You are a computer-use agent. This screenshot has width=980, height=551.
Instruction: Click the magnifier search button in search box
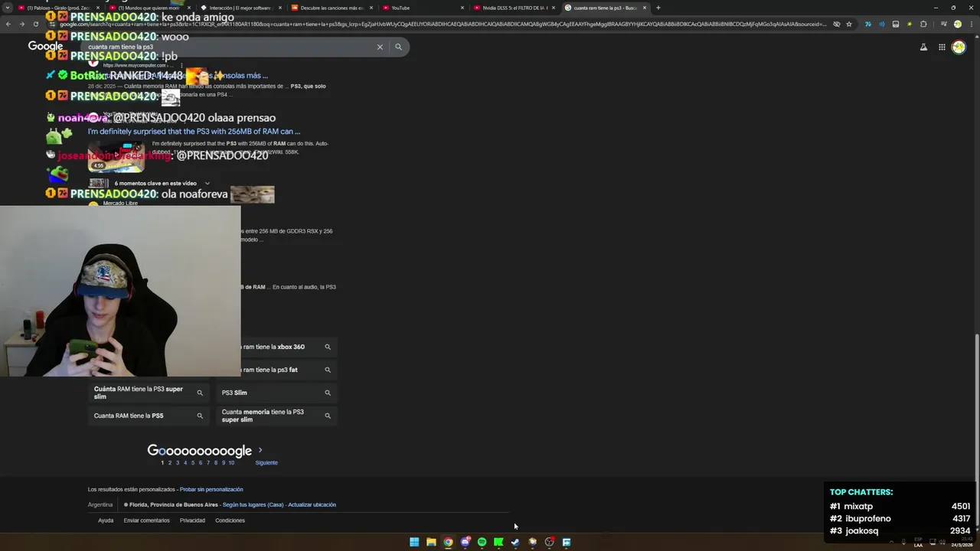[x=398, y=47]
